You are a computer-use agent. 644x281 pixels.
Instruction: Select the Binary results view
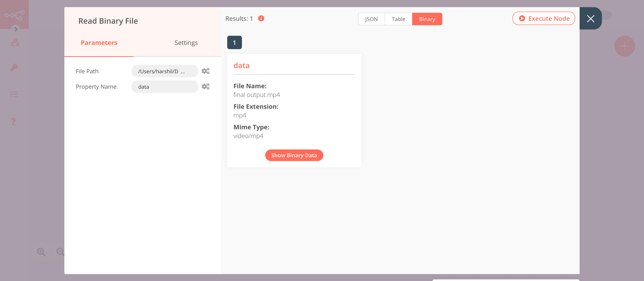pyautogui.click(x=427, y=19)
